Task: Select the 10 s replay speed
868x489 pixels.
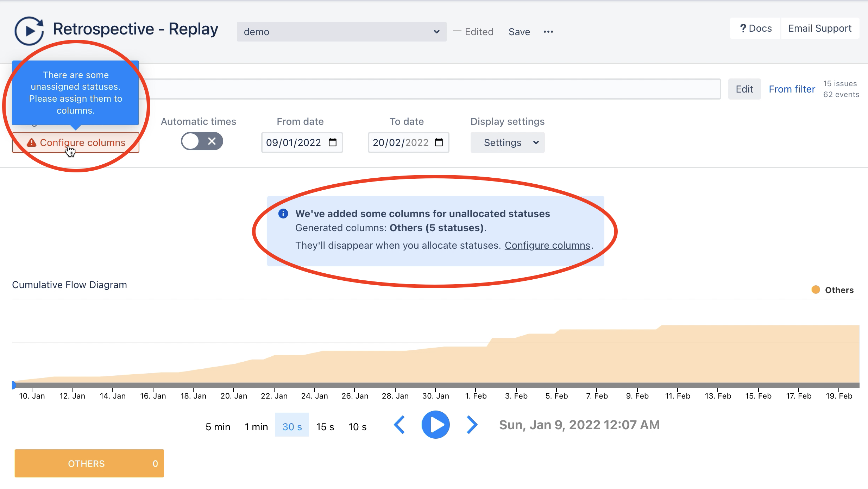Action: point(358,427)
